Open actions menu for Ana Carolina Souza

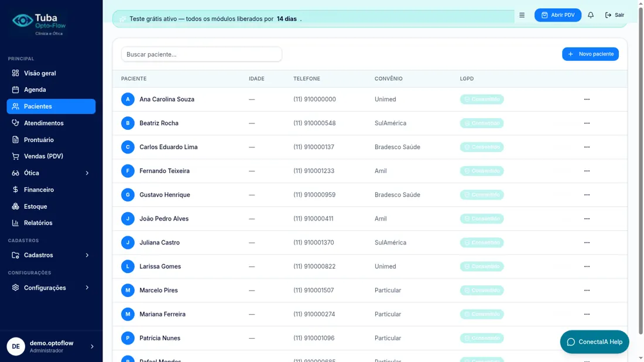click(x=587, y=99)
